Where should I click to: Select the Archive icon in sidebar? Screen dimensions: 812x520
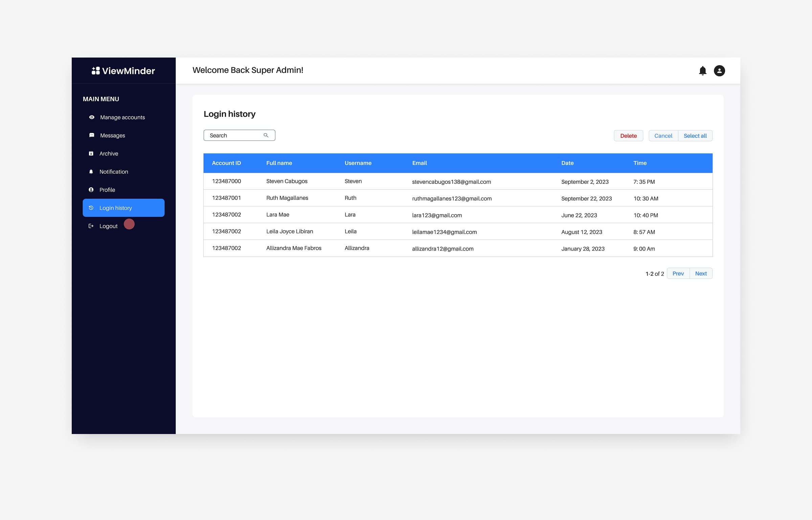pyautogui.click(x=91, y=153)
